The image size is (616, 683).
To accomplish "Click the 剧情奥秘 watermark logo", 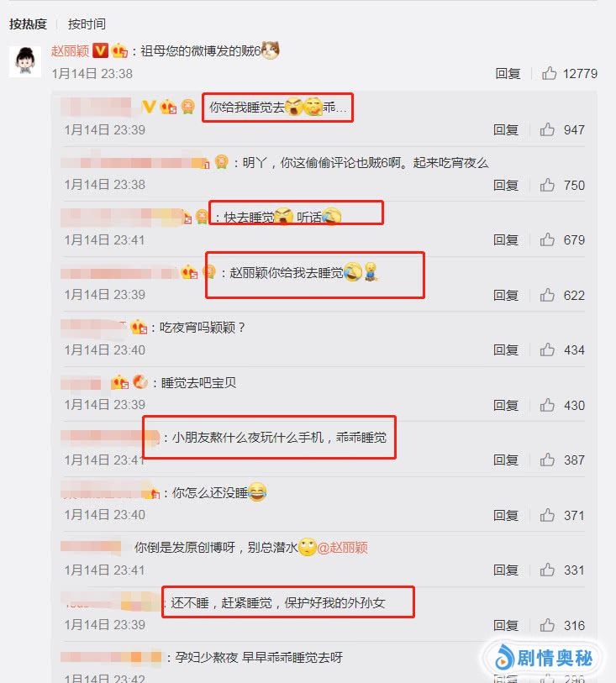I will tap(544, 658).
